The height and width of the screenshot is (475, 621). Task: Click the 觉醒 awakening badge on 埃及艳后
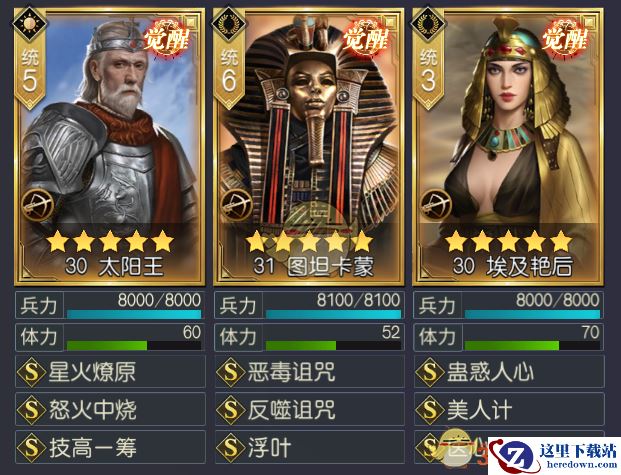(x=565, y=39)
